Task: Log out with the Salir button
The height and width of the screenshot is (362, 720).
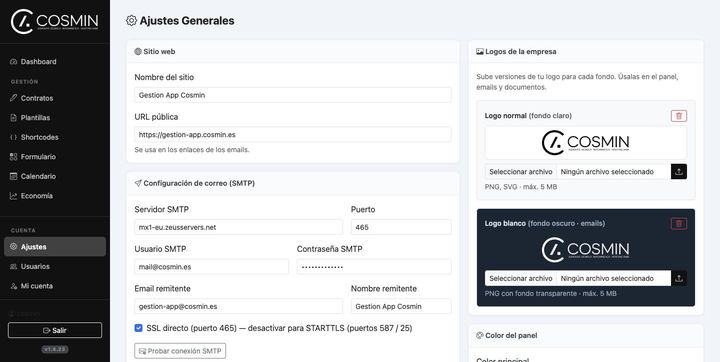Action: click(55, 330)
